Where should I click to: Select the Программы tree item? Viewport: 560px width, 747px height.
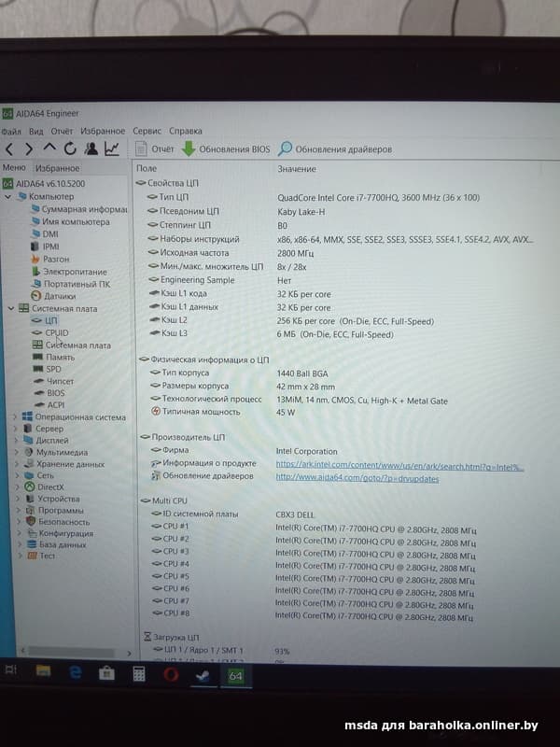(55, 510)
